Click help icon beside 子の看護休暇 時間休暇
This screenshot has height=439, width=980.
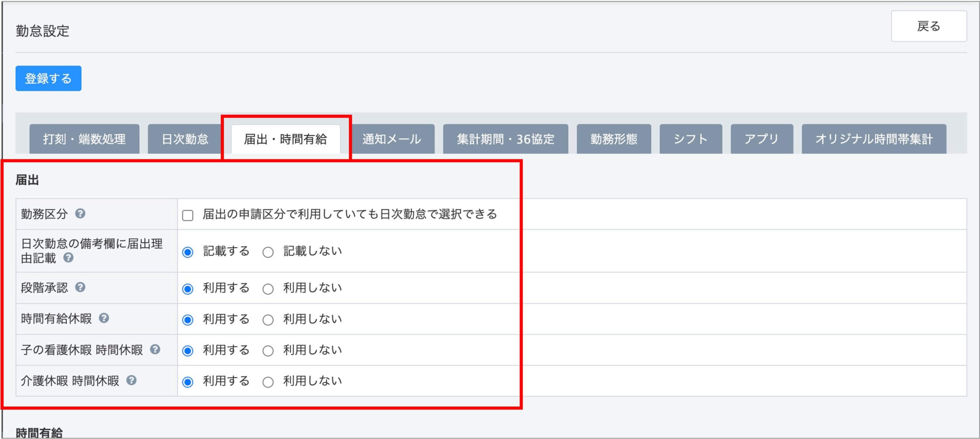(155, 349)
